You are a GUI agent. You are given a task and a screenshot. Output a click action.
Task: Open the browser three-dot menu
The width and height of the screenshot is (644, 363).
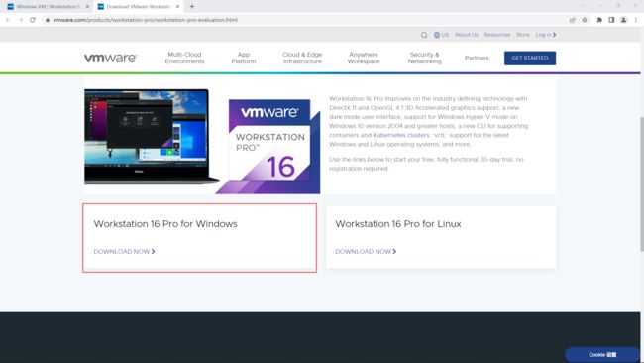[x=636, y=20]
